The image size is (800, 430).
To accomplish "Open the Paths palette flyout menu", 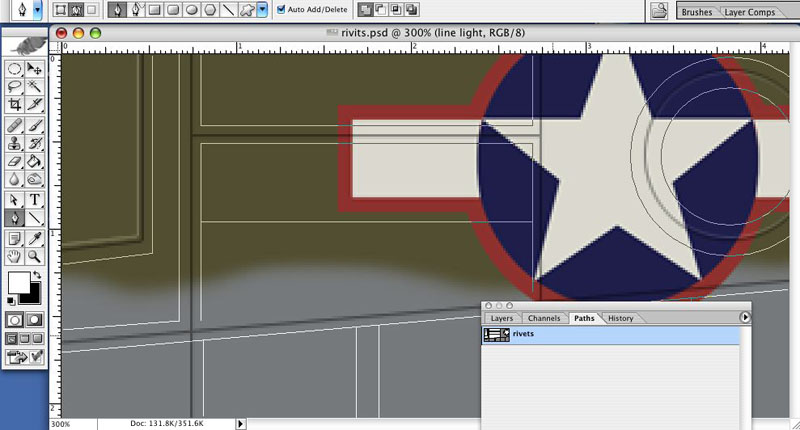I will tap(745, 317).
